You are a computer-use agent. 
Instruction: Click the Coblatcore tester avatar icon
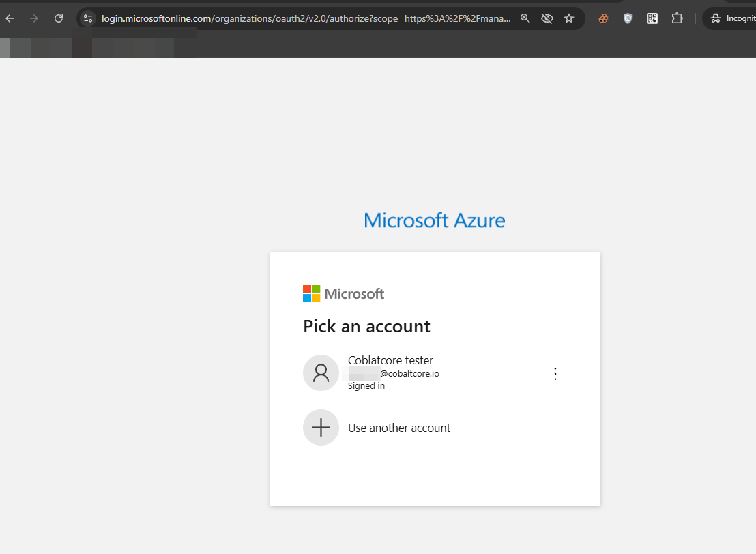coord(321,373)
